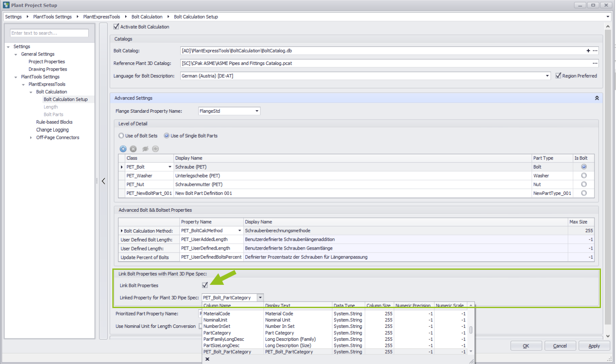Click the Cancel button
The image size is (616, 364).
click(x=560, y=346)
